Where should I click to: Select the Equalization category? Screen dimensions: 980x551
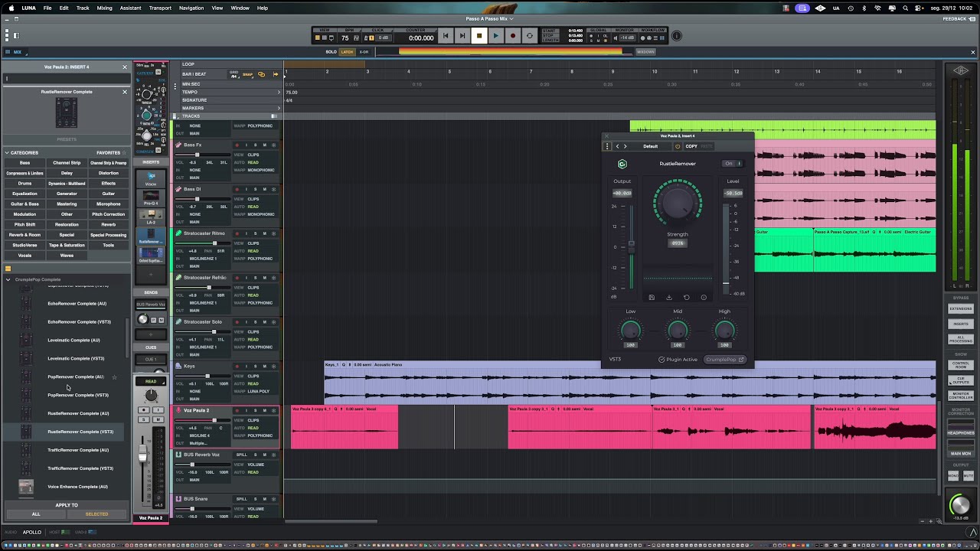tap(24, 194)
